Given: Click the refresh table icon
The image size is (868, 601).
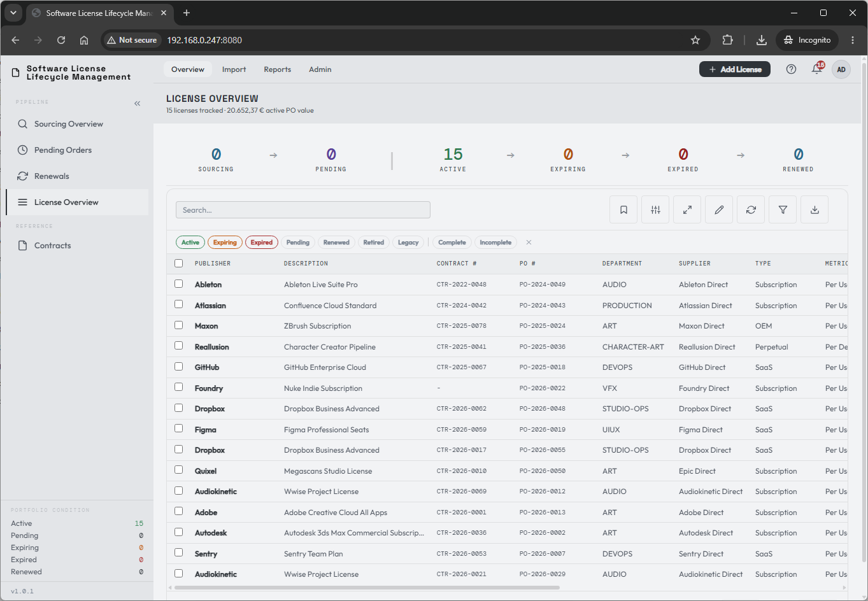Looking at the screenshot, I should (x=751, y=209).
